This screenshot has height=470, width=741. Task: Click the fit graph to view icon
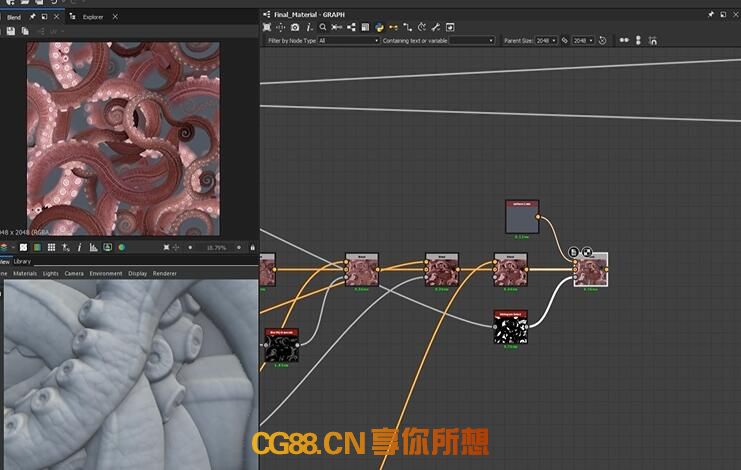tap(267, 27)
